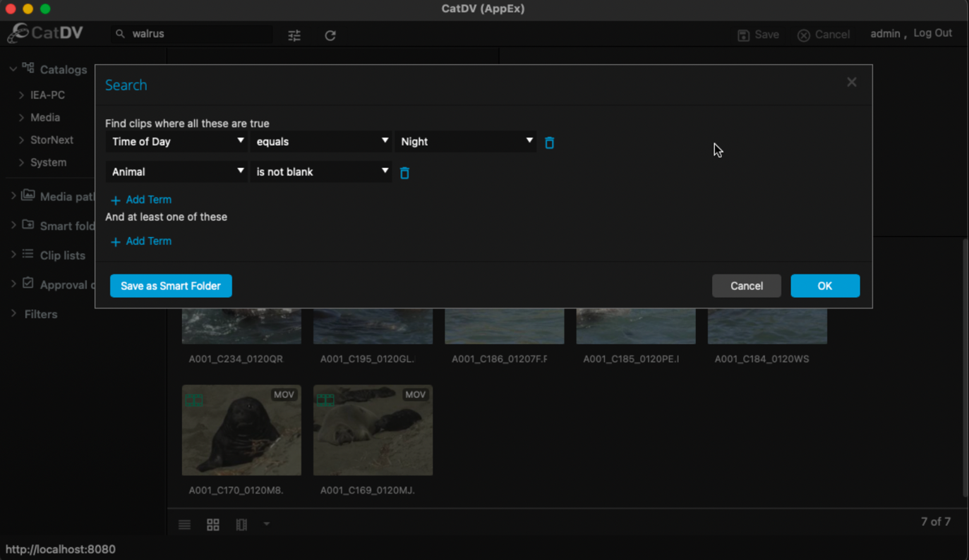The width and height of the screenshot is (969, 560).
Task: Click the Approval checkbox icon in sidebar
Action: pos(28,283)
